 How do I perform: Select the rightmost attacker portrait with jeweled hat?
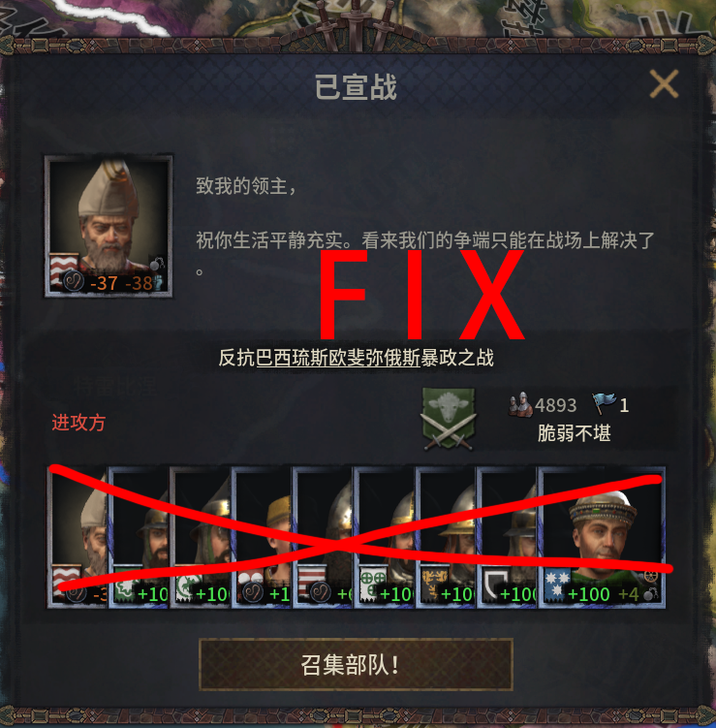(x=601, y=537)
